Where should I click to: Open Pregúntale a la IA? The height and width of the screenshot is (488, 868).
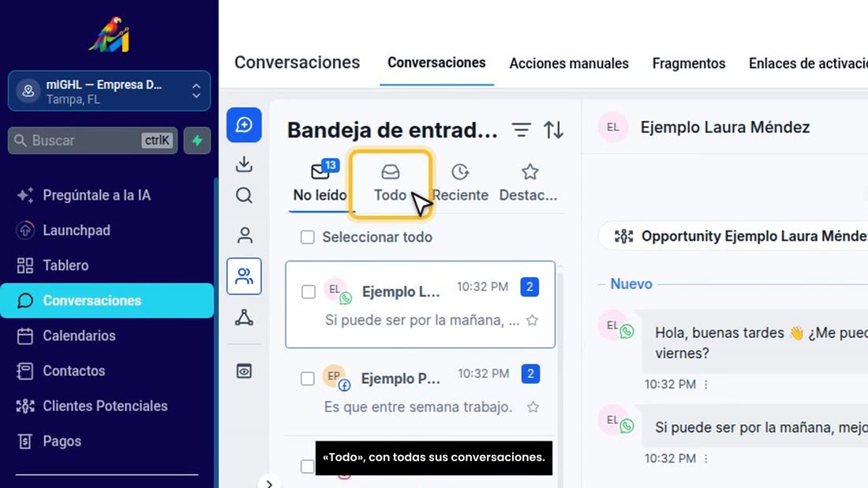(96, 195)
